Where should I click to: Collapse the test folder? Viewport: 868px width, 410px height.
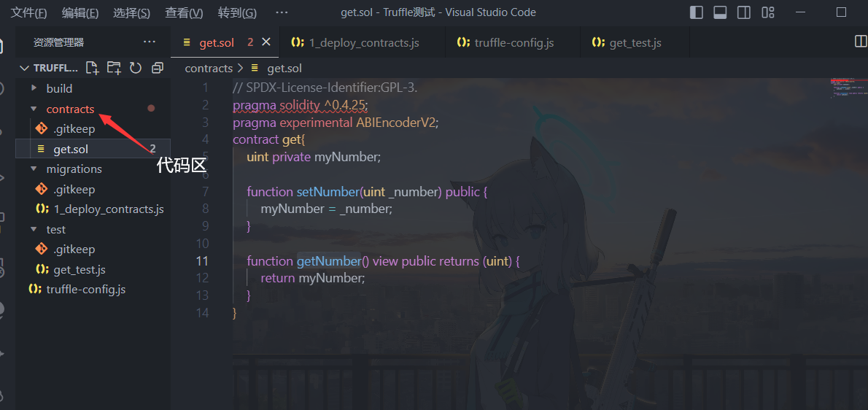point(34,229)
